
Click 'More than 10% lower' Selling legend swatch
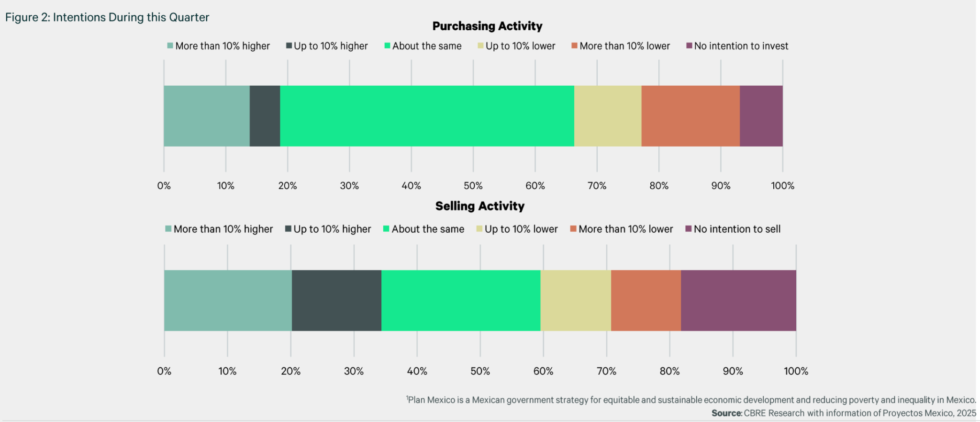573,229
